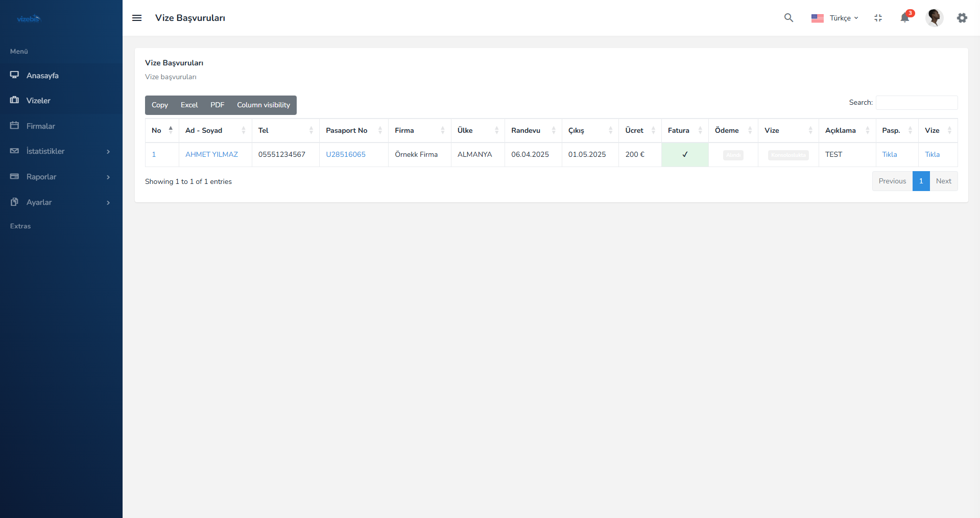Screen dimensions: 980x518
Task: Click the Ödeme status badge
Action: [x=733, y=155]
